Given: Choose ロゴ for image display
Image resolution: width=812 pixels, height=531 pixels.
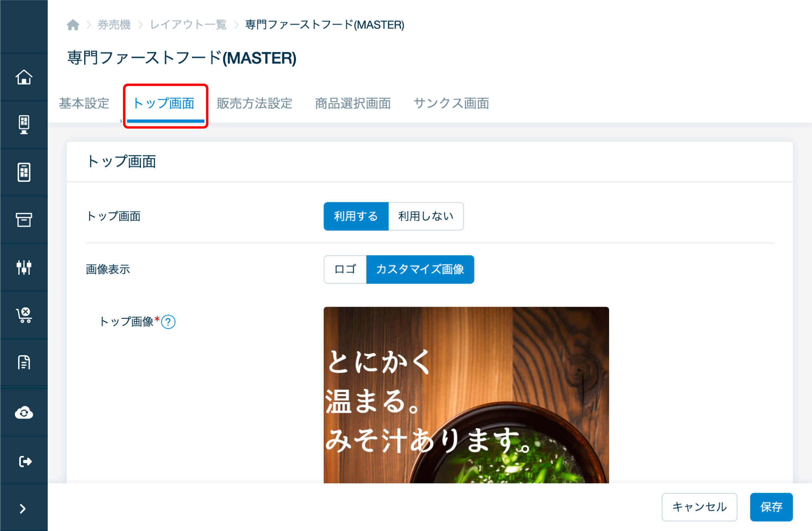Looking at the screenshot, I should tap(345, 269).
